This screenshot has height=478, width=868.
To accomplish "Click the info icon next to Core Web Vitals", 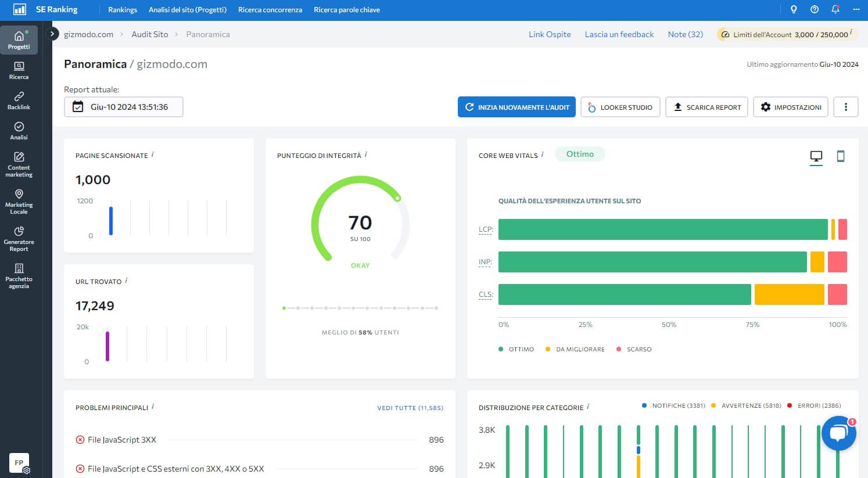I will pyautogui.click(x=542, y=154).
